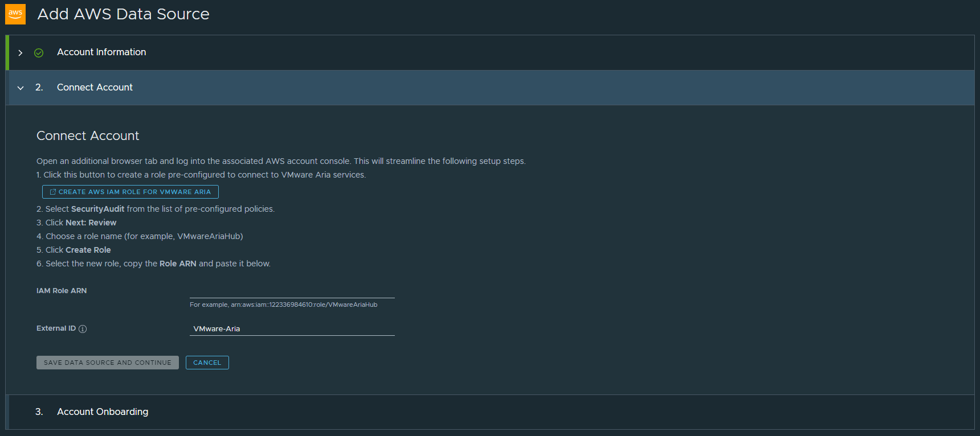Collapse the Connect Account section chevron
Image resolution: width=980 pixels, height=436 pixels.
21,88
